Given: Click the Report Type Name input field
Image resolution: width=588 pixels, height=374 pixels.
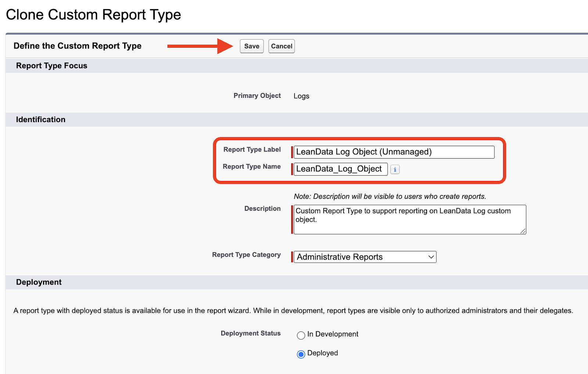Looking at the screenshot, I should click(341, 169).
